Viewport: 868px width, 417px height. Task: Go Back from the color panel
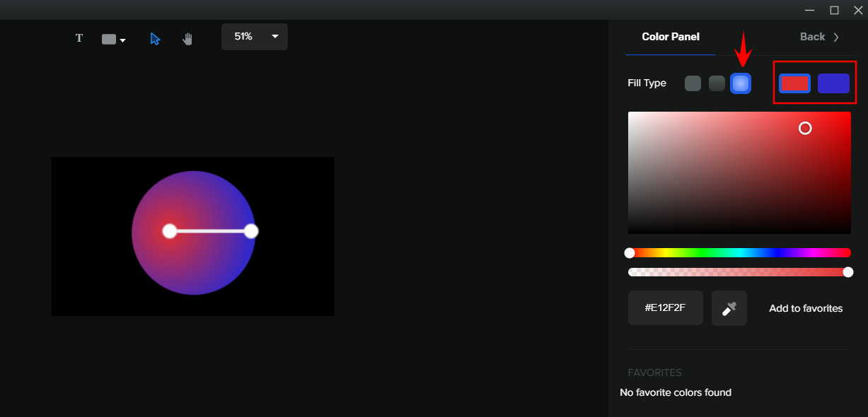[x=820, y=37]
